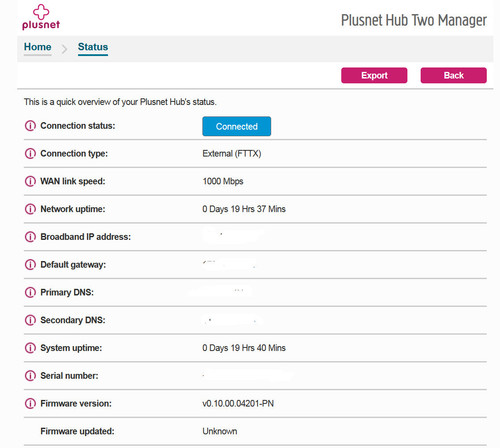
Task: Open Secondary DNS info icon
Action: 30,320
